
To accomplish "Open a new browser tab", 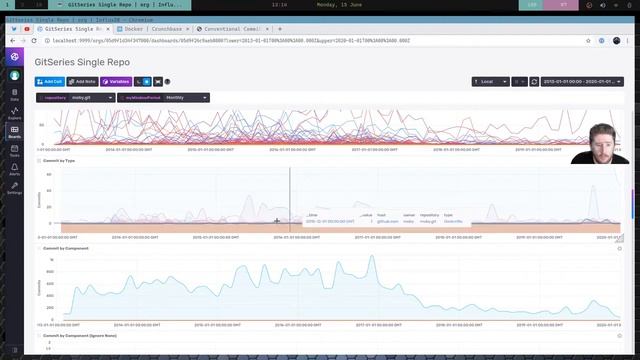I will [280, 29].
